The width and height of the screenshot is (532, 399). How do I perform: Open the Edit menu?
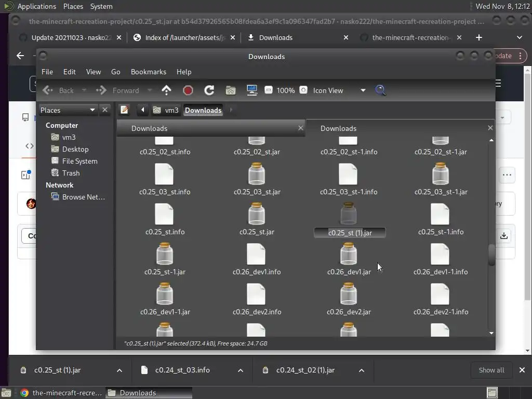(x=69, y=72)
